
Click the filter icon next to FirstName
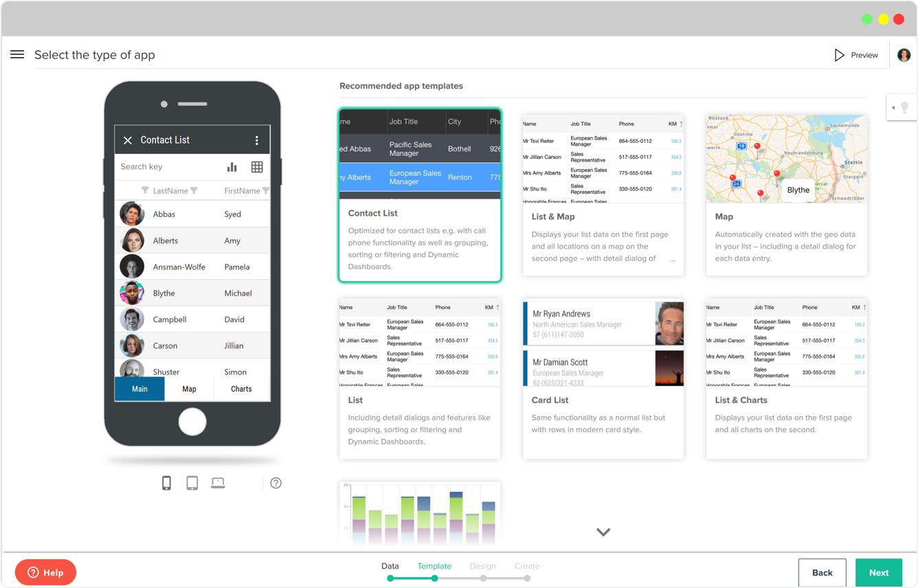[265, 190]
